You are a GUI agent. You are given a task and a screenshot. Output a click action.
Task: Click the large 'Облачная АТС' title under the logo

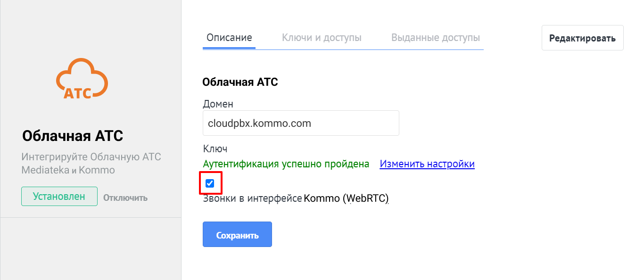tap(73, 136)
